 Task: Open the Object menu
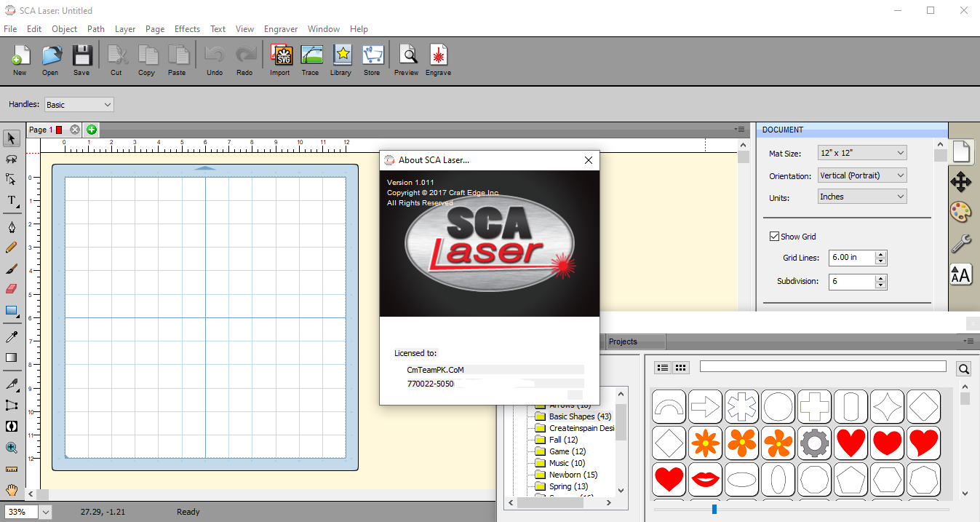[x=64, y=29]
